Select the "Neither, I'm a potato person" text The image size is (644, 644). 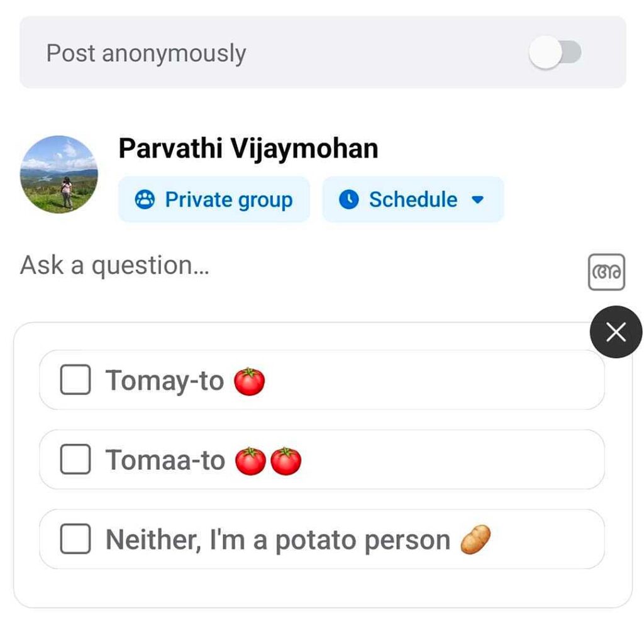(277, 540)
